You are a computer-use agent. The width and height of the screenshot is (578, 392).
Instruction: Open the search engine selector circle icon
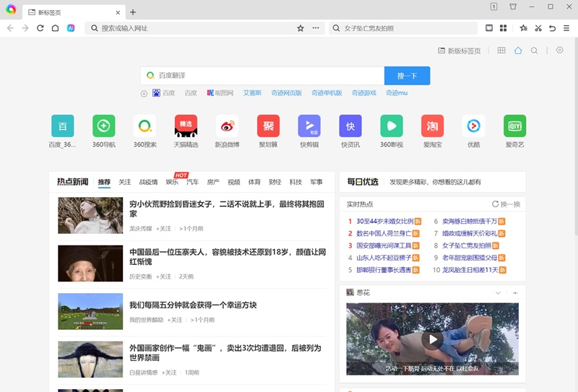point(144,94)
